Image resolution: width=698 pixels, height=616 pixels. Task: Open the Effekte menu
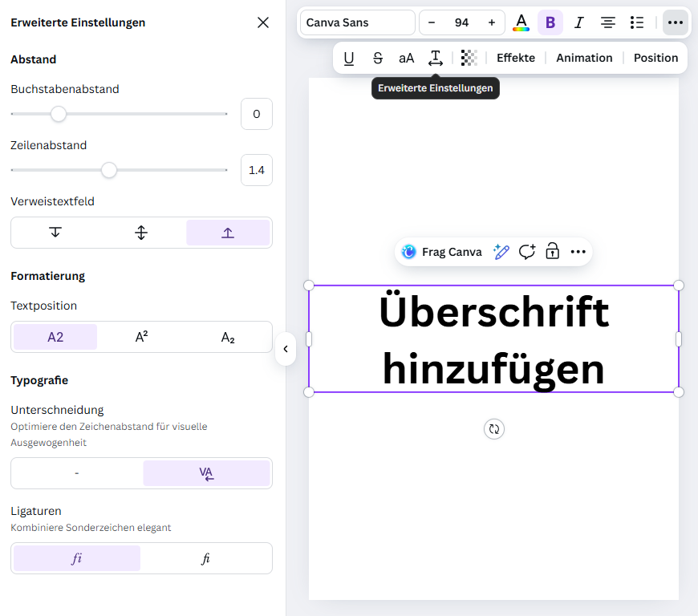(x=515, y=58)
